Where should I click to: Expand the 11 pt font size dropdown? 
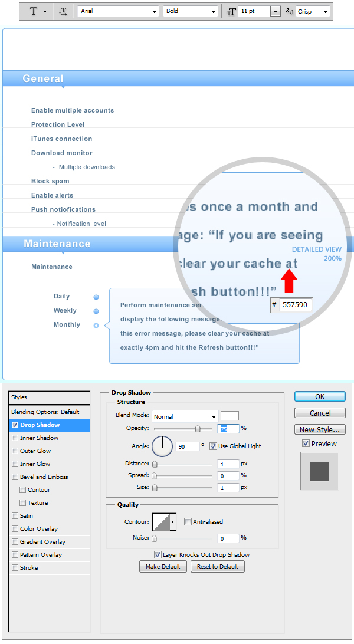click(276, 11)
